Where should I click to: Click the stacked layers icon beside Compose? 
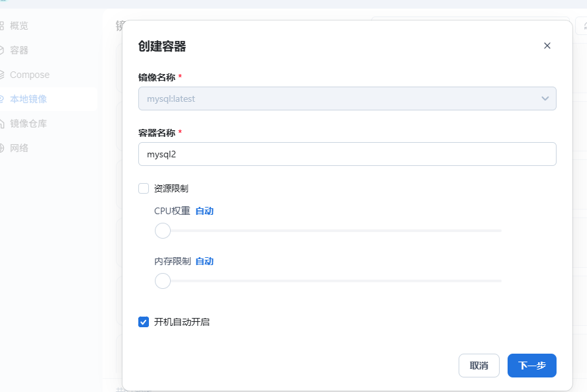[2, 75]
